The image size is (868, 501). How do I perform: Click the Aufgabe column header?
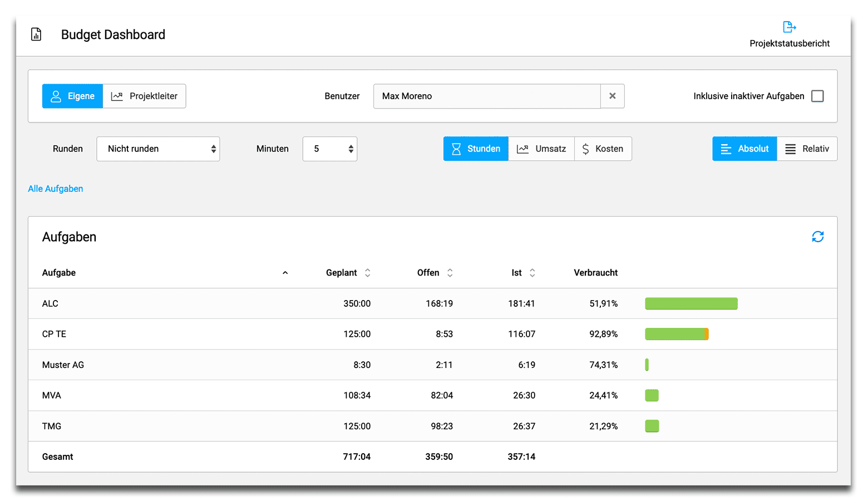point(59,273)
